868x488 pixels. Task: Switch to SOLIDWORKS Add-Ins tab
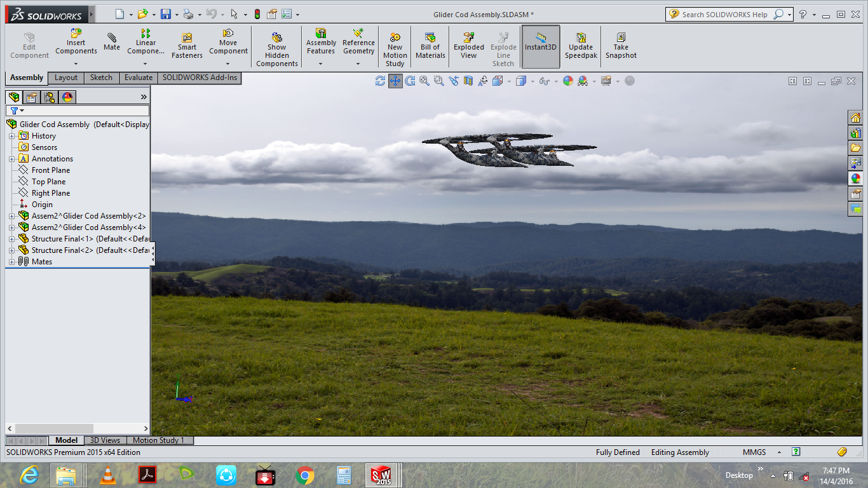pyautogui.click(x=200, y=78)
